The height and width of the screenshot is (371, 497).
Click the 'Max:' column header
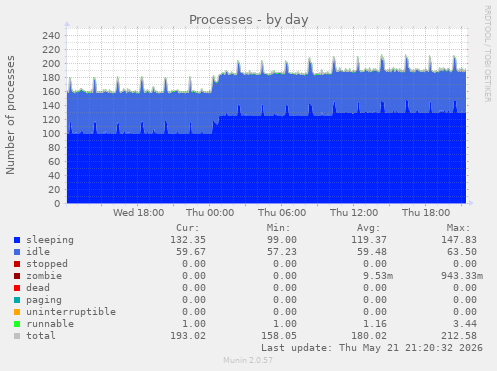tap(458, 228)
